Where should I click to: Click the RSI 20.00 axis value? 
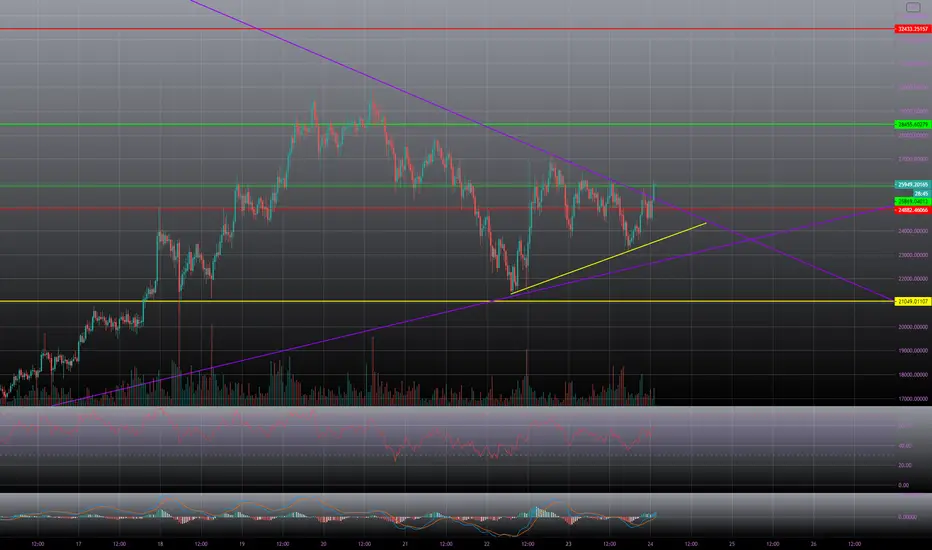tap(903, 466)
